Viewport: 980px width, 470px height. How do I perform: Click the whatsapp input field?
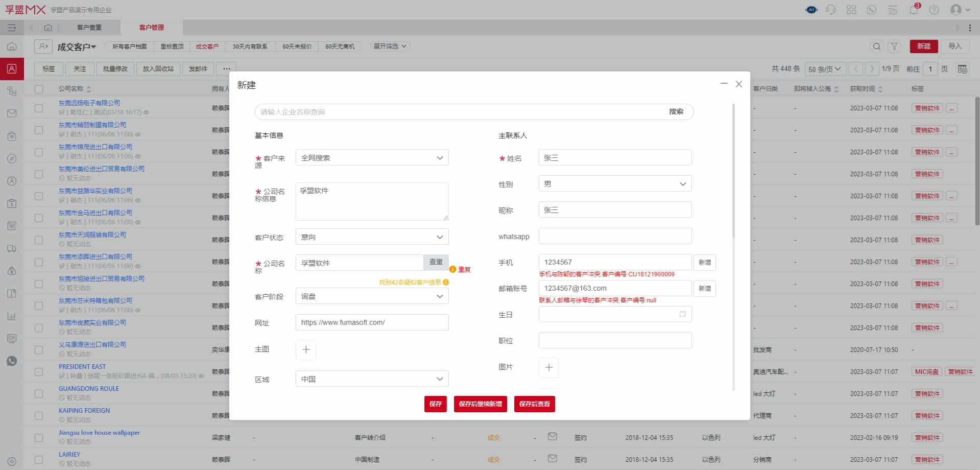coord(615,237)
